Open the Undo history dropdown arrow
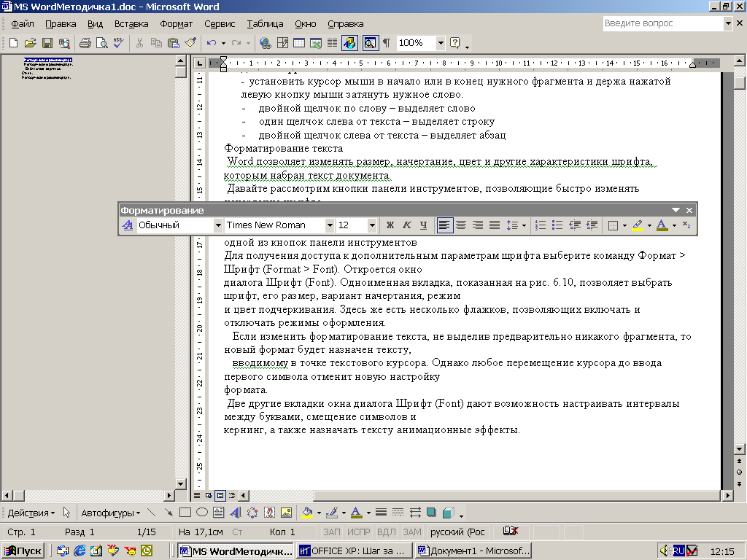The width and height of the screenshot is (747, 560). 223,43
